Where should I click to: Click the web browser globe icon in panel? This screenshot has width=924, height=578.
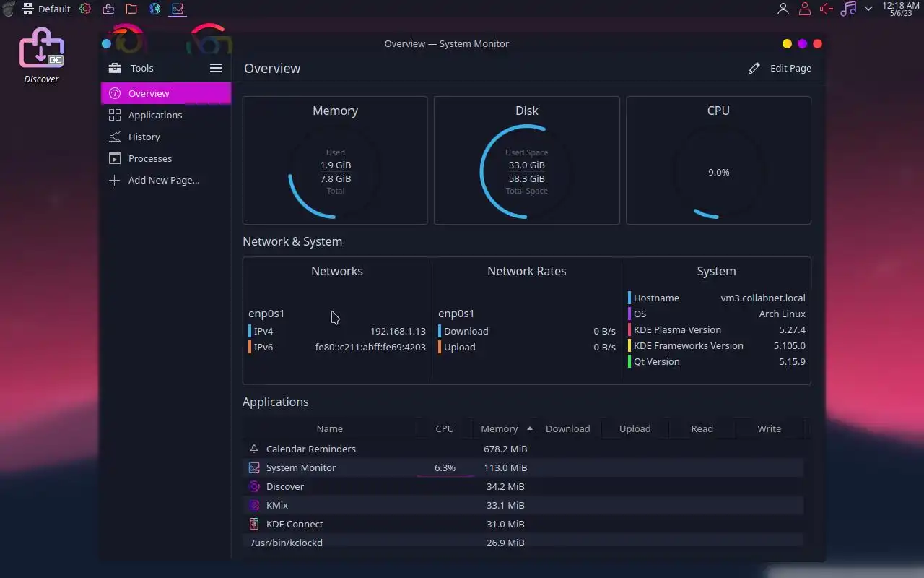coord(154,9)
